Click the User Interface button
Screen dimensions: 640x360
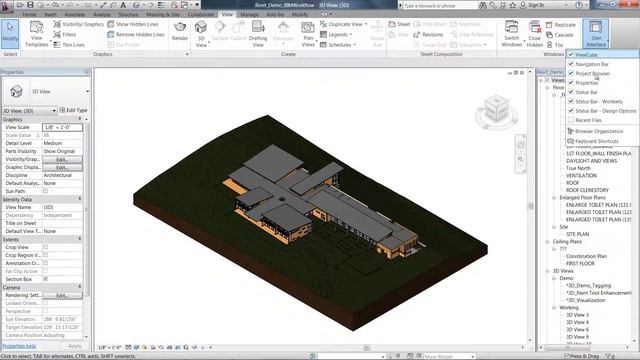pos(596,33)
